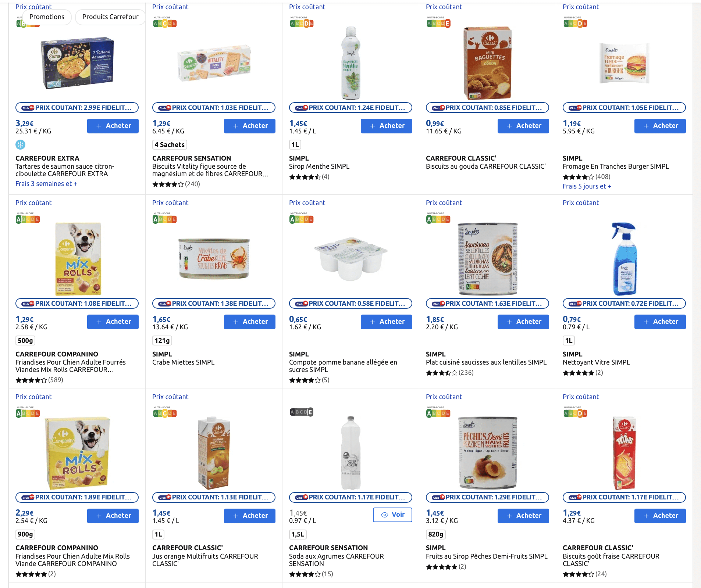The width and height of the screenshot is (701, 588).
Task: Click the eye Voir button for Soda aux Agrumes
Action: pos(392,515)
